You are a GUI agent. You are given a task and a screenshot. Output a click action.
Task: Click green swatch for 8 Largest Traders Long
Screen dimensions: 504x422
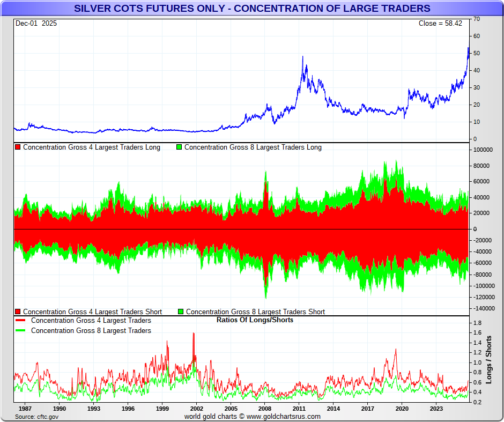(179, 147)
